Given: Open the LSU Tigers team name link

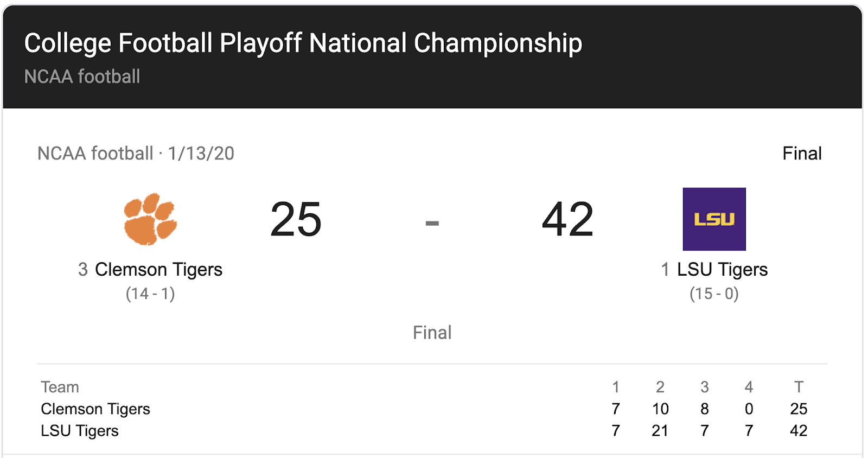Looking at the screenshot, I should click(x=722, y=270).
